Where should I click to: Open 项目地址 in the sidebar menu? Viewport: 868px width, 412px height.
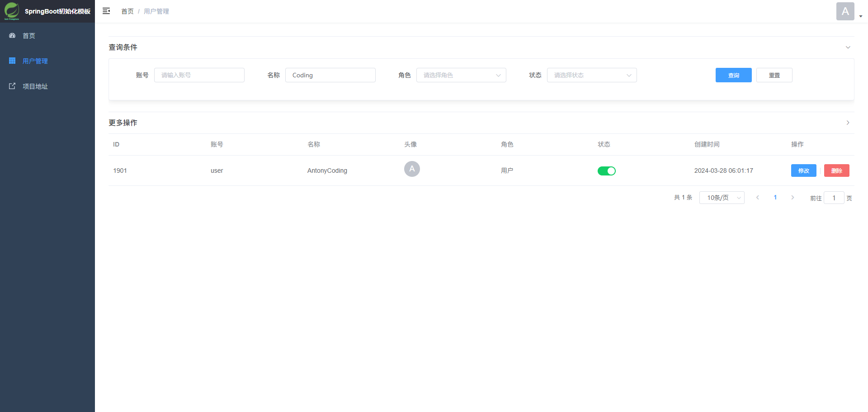click(x=47, y=86)
